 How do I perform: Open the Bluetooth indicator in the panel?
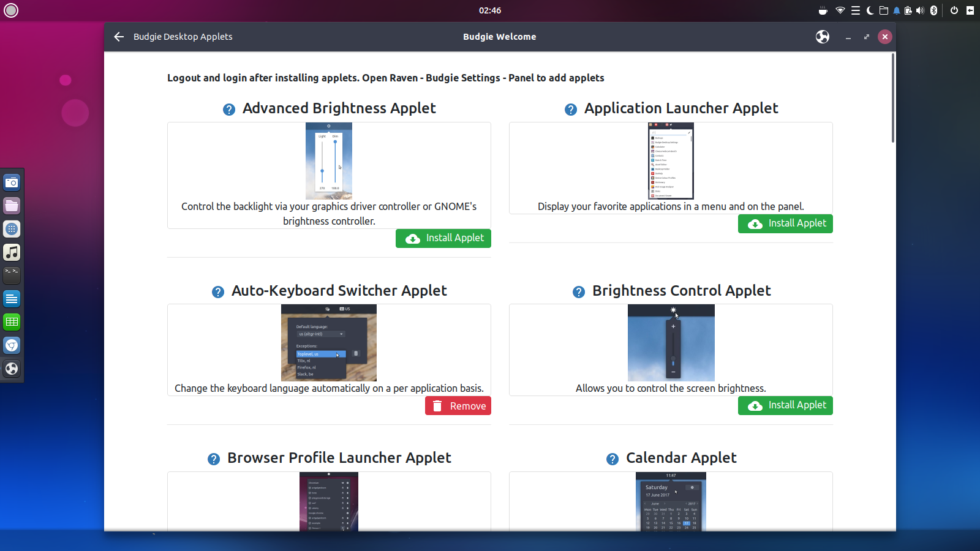tap(934, 10)
